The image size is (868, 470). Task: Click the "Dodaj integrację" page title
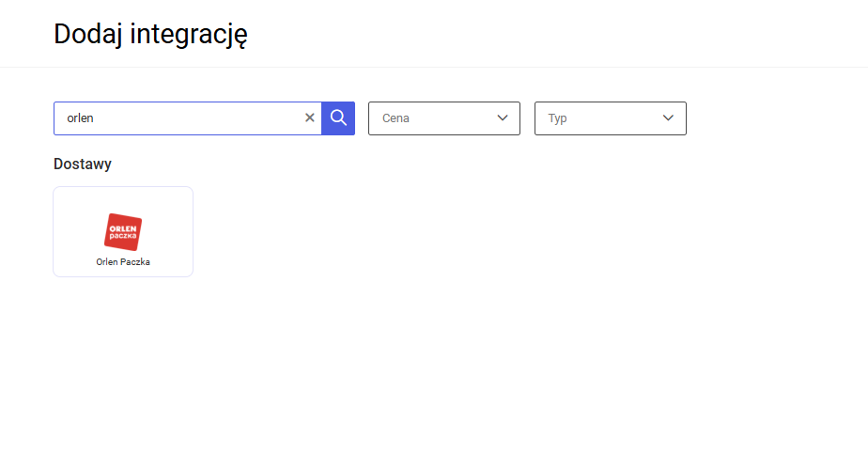[150, 34]
